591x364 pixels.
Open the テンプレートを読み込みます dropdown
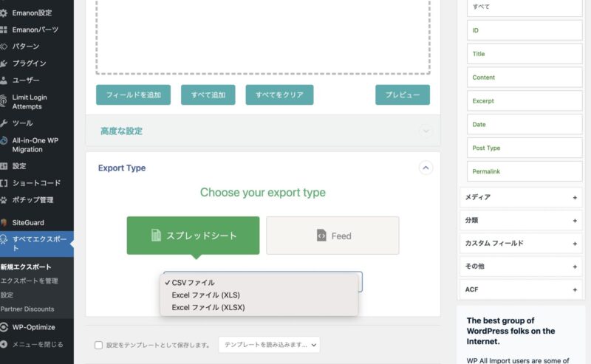[269, 345]
